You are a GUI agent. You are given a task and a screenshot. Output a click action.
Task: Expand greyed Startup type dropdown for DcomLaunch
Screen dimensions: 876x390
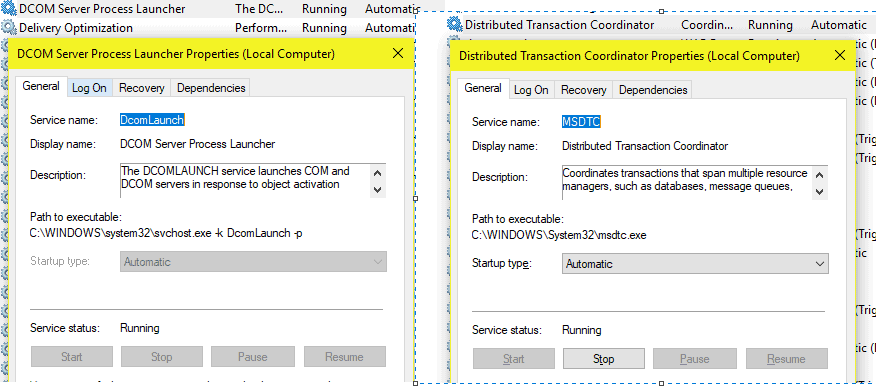pyautogui.click(x=253, y=261)
